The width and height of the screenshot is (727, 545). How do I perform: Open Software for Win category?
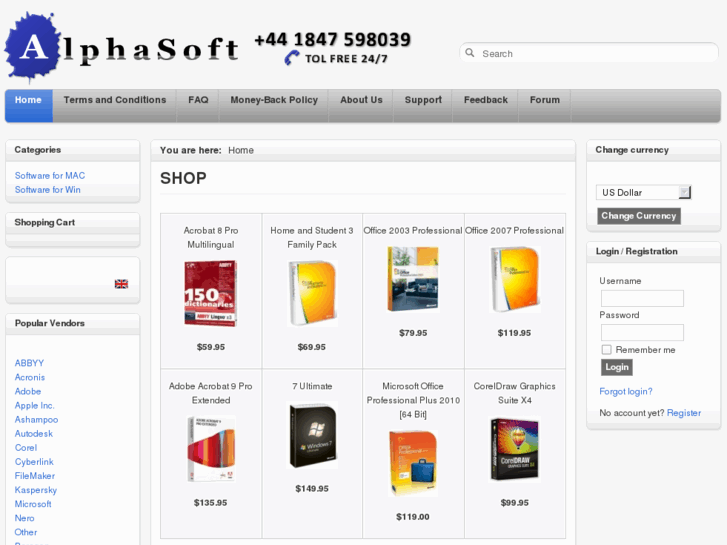click(48, 190)
